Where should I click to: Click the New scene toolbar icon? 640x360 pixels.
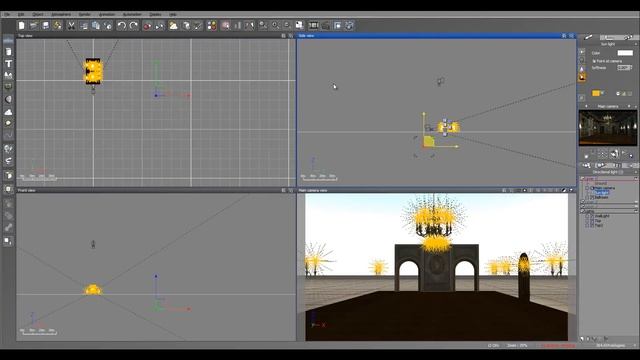[22, 26]
